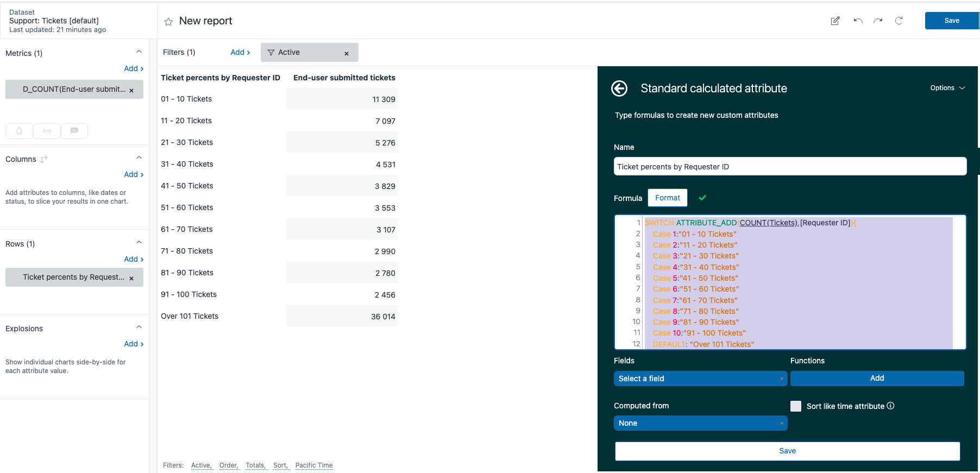
Task: Click the refresh report icon
Action: coord(899,21)
